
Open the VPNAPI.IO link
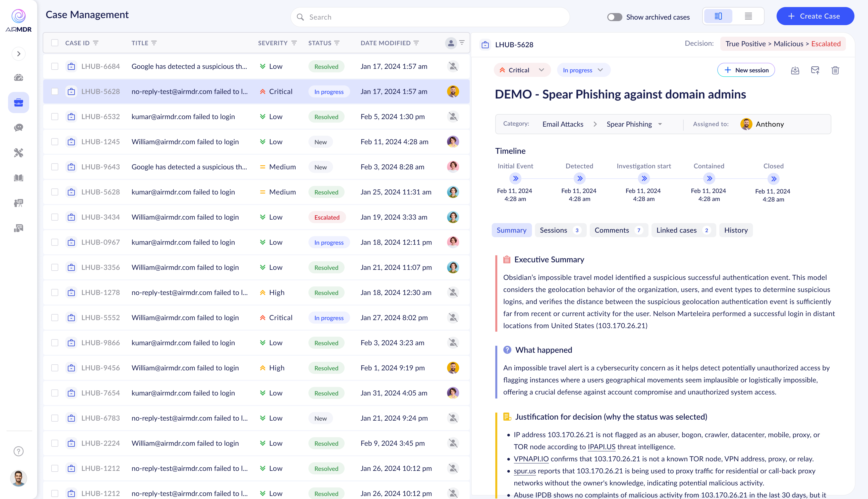click(x=531, y=459)
